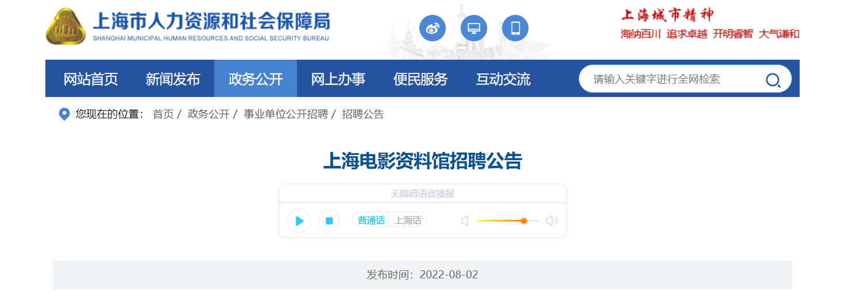Screen dimensions: 868x299
Task: Switch voice language to 上海话
Action: [x=408, y=220]
